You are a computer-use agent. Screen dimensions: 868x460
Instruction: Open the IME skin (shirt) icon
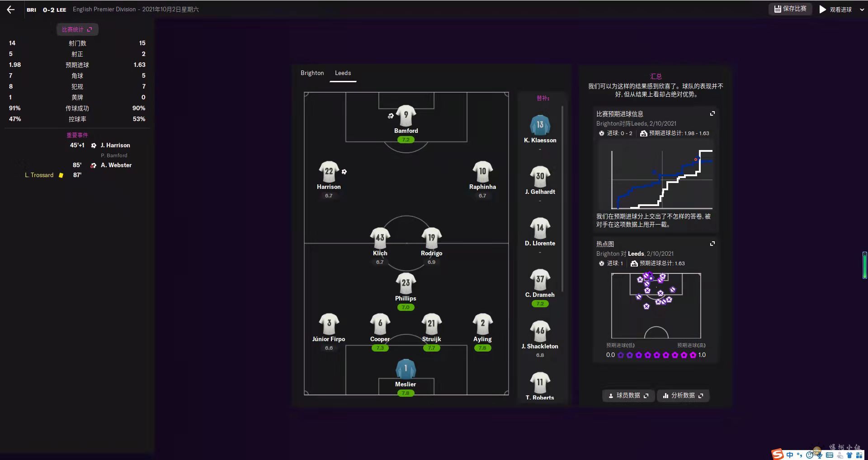click(x=849, y=455)
